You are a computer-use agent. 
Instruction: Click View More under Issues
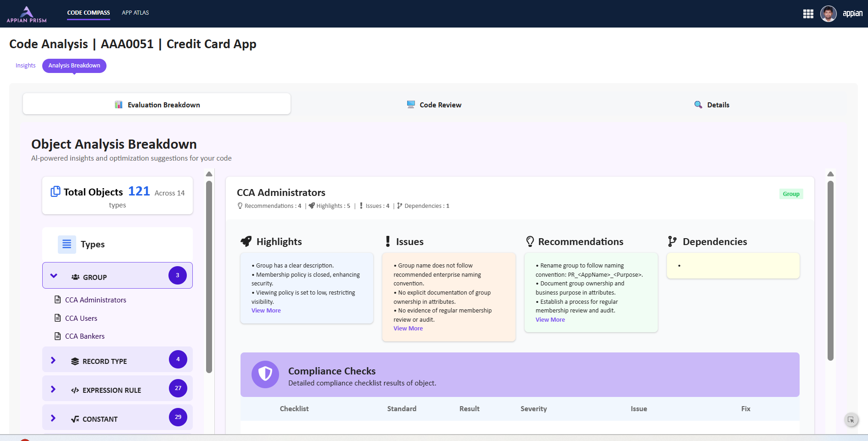pyautogui.click(x=408, y=329)
